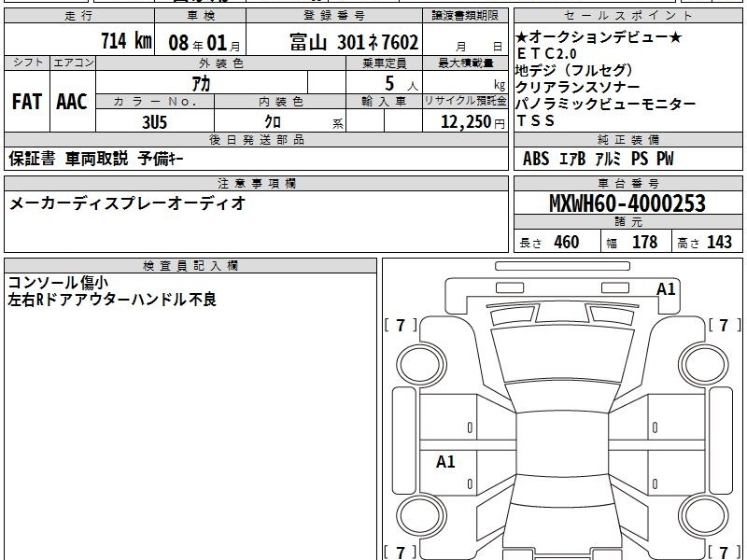Click ABS in genuine equipment
This screenshot has height=560, width=747.
pos(536,159)
